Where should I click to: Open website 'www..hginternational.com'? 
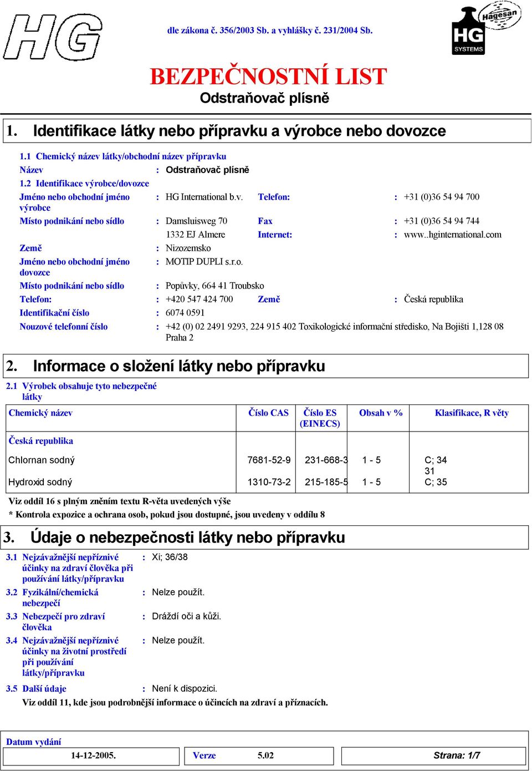click(x=453, y=235)
